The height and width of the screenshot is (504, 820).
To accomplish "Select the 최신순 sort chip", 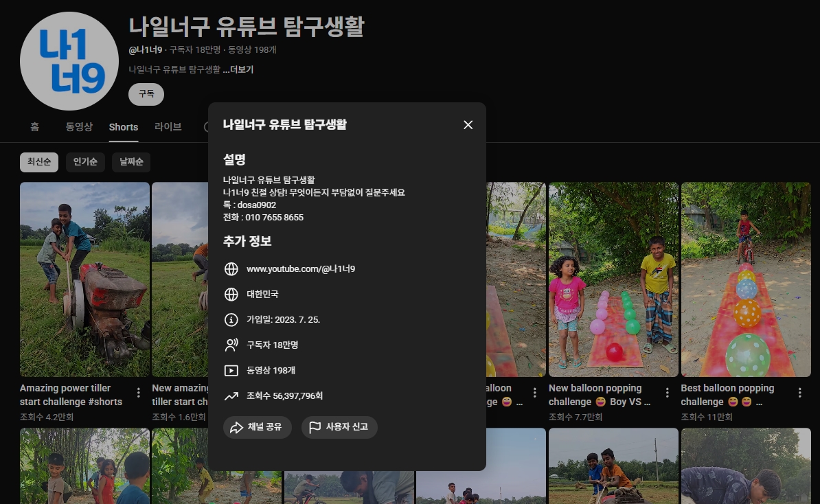I will 39,162.
